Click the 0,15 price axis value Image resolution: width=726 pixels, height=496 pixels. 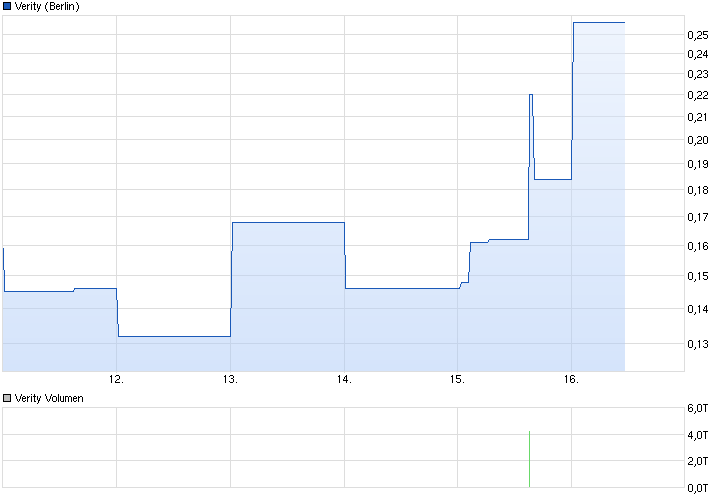(698, 276)
